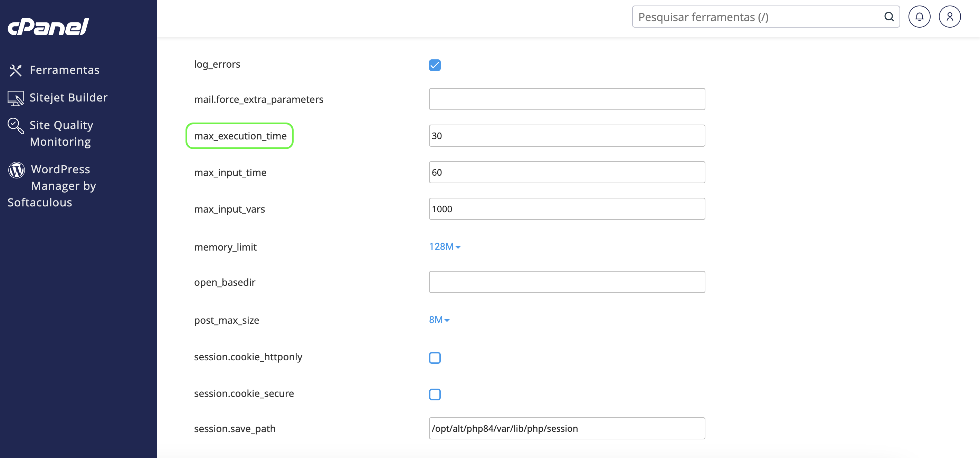Open the user account icon
980x458 pixels.
coord(950,17)
